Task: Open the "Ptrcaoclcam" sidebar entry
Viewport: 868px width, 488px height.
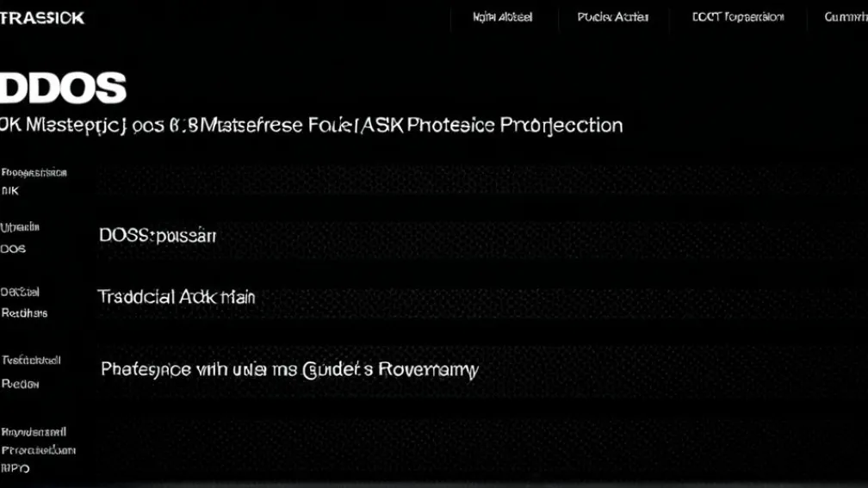Action: [38, 450]
